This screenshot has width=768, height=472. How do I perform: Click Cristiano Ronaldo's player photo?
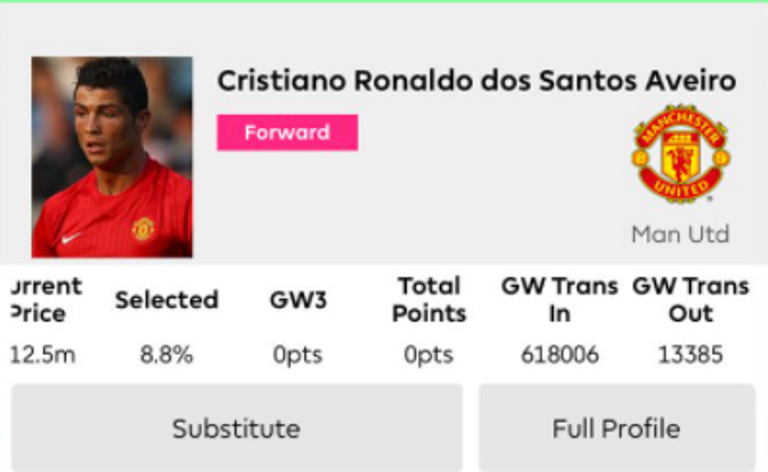click(x=111, y=157)
